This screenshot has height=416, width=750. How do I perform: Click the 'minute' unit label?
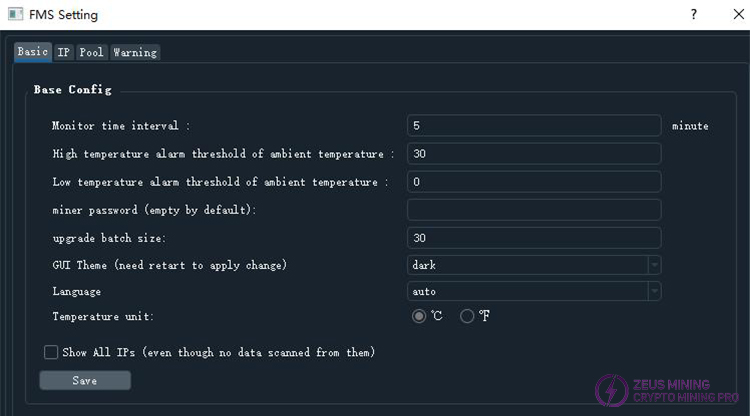690,126
